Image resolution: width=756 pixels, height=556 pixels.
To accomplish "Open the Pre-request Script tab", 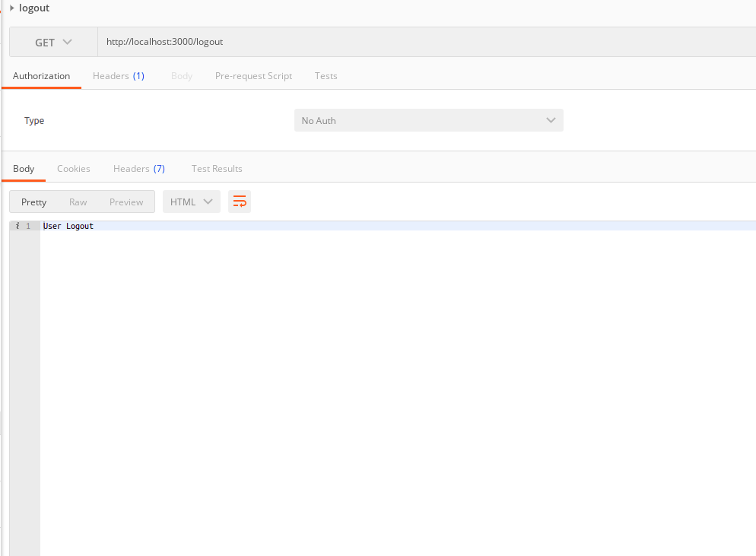I will click(253, 76).
